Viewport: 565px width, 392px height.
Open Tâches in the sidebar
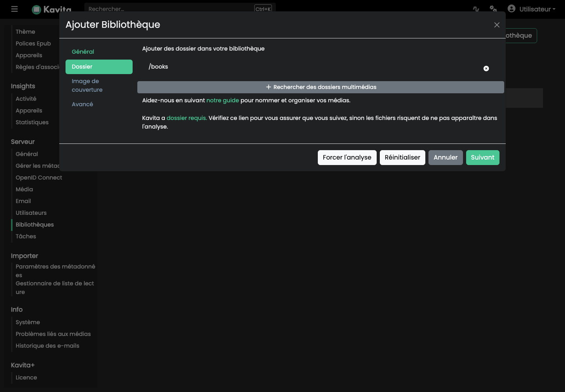pos(26,236)
